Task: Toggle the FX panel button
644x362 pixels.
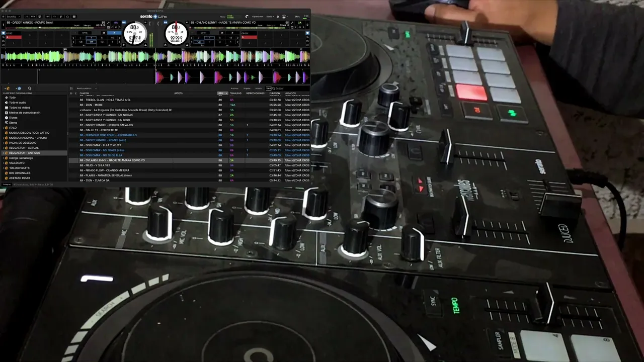Action: point(55,17)
